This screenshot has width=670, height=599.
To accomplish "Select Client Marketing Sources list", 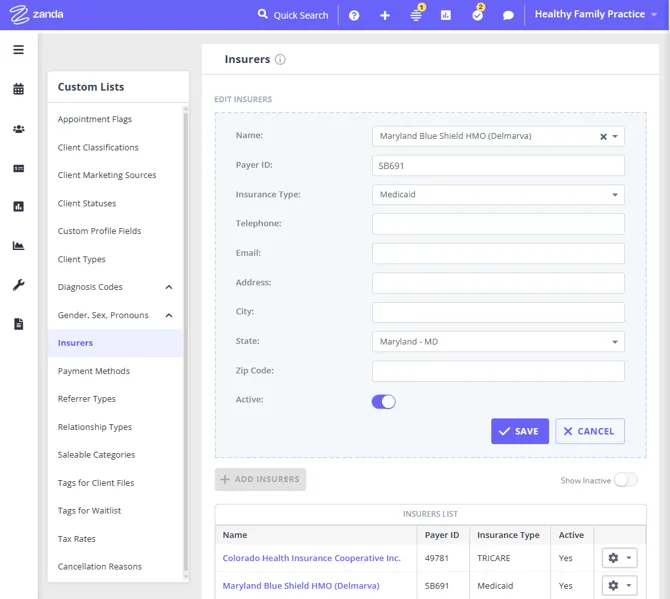I will coord(107,175).
